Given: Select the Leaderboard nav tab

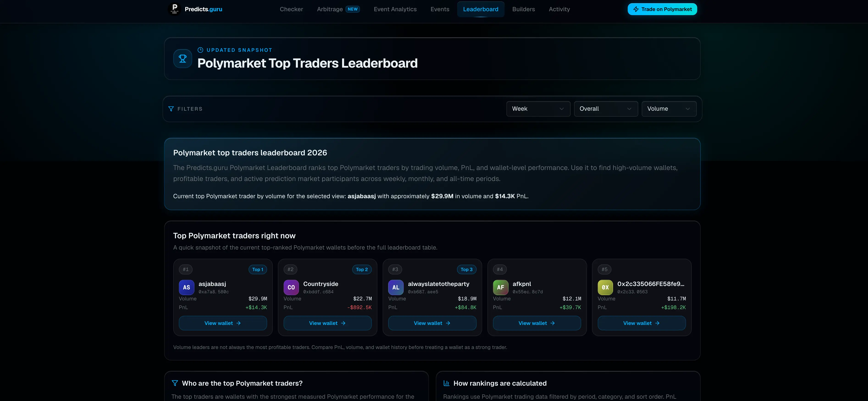Looking at the screenshot, I should pos(481,9).
